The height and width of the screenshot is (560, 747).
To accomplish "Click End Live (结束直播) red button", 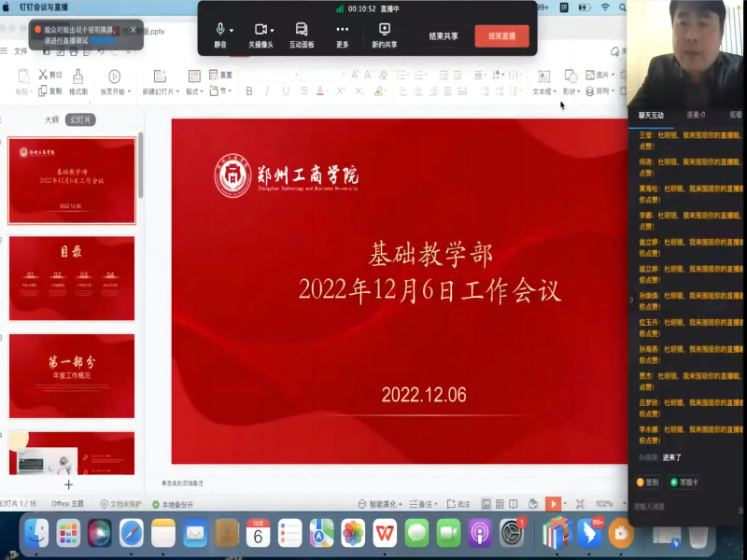I will tap(501, 35).
